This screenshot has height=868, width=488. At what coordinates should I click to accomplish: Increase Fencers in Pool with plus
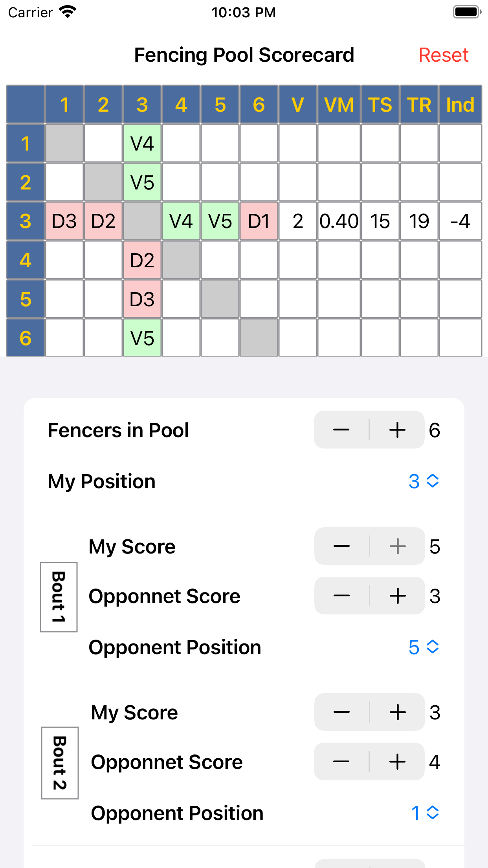pyautogui.click(x=397, y=430)
